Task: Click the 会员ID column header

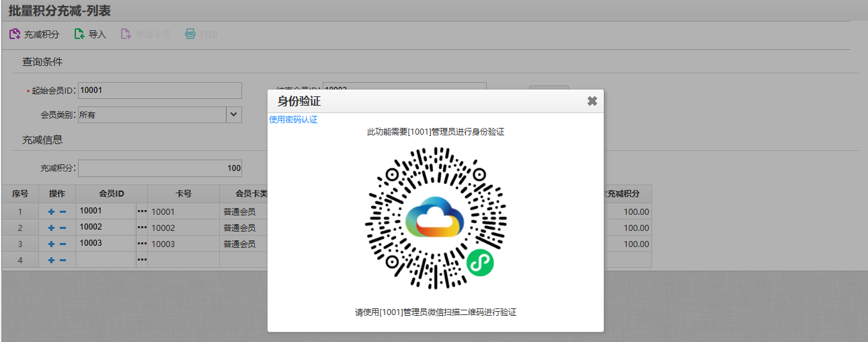Action: pos(112,193)
